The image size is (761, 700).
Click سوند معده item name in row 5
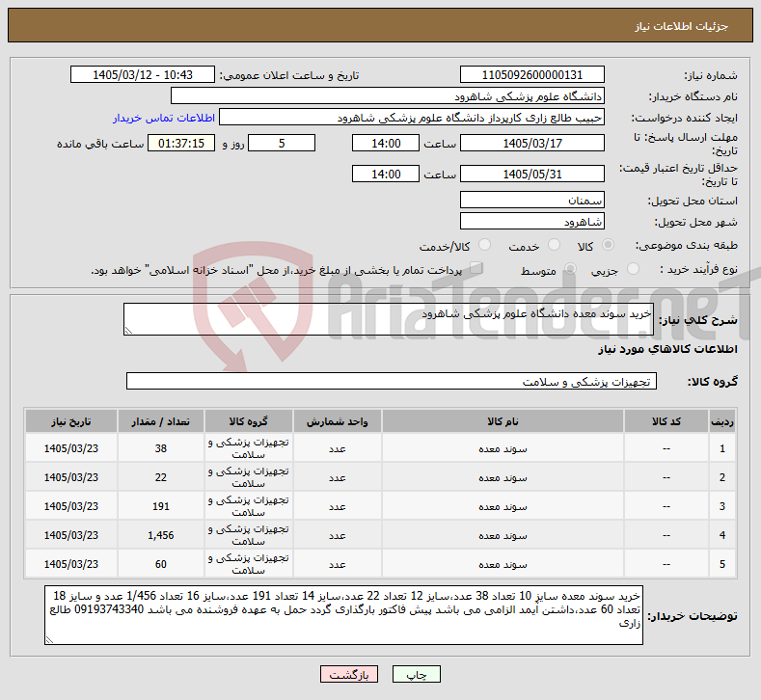point(503,564)
